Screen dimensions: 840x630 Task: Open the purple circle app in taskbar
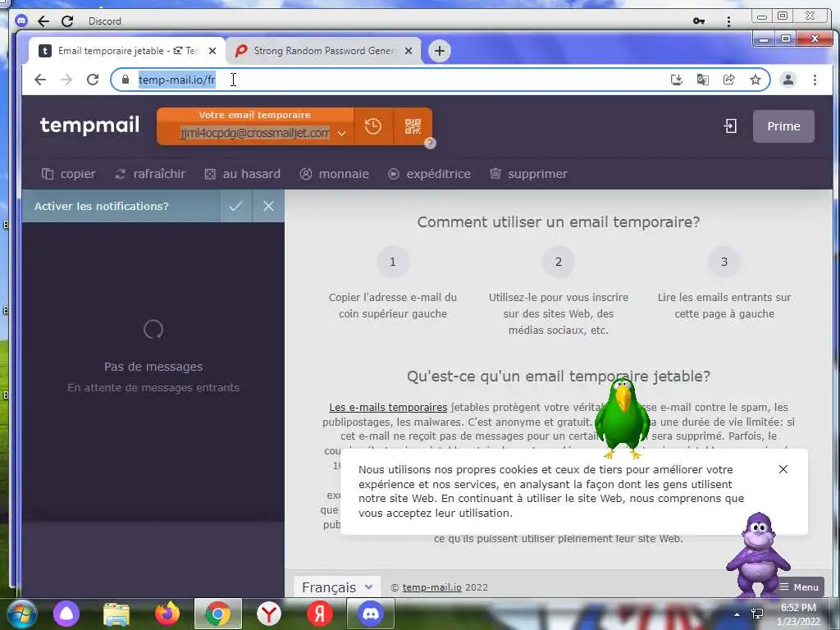coord(66,614)
